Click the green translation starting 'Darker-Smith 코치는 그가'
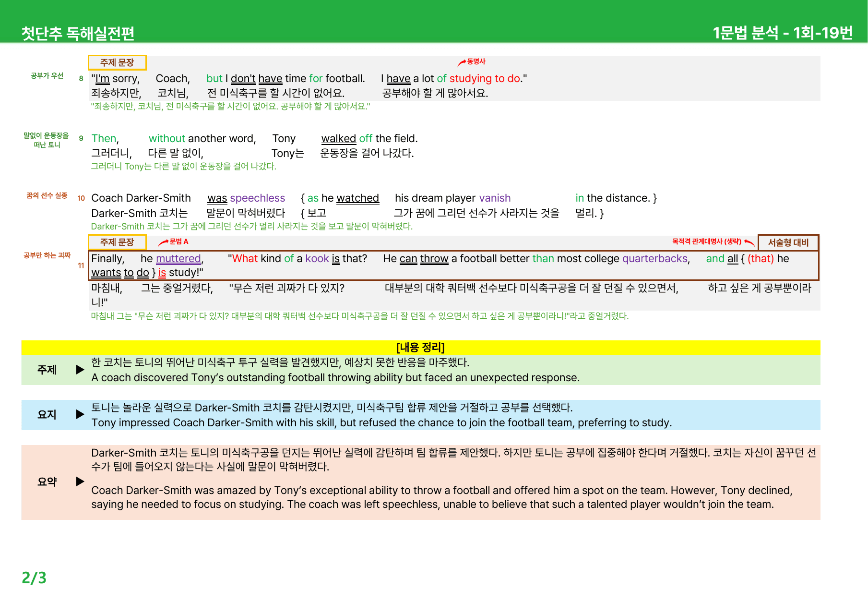The height and width of the screenshot is (614, 868). coord(252,226)
